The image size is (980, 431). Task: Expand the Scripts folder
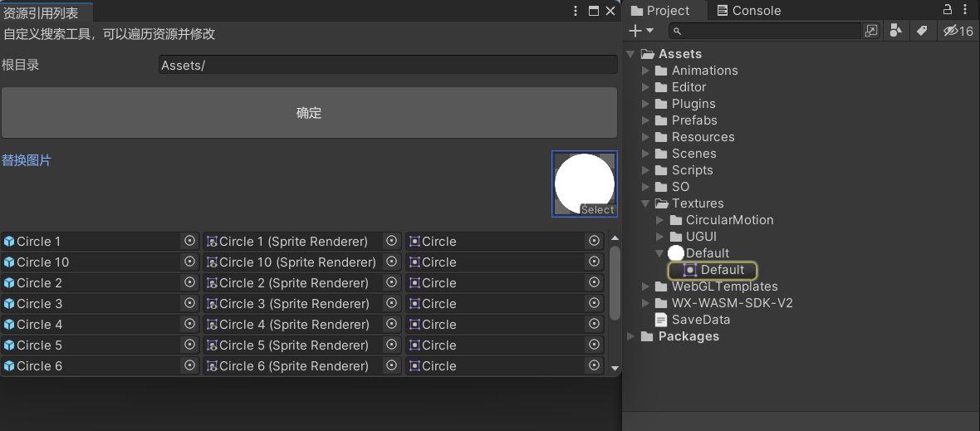pyautogui.click(x=645, y=170)
